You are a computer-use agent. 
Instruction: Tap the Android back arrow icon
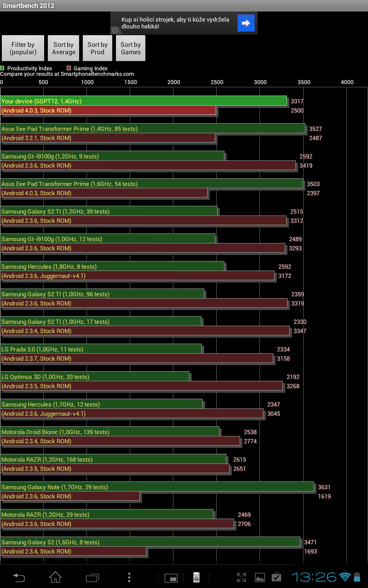coord(19,577)
